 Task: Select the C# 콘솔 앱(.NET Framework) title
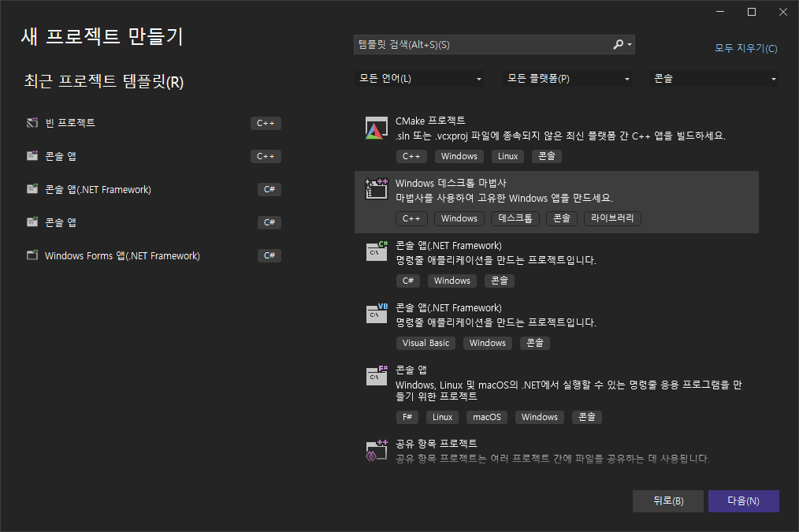(448, 246)
